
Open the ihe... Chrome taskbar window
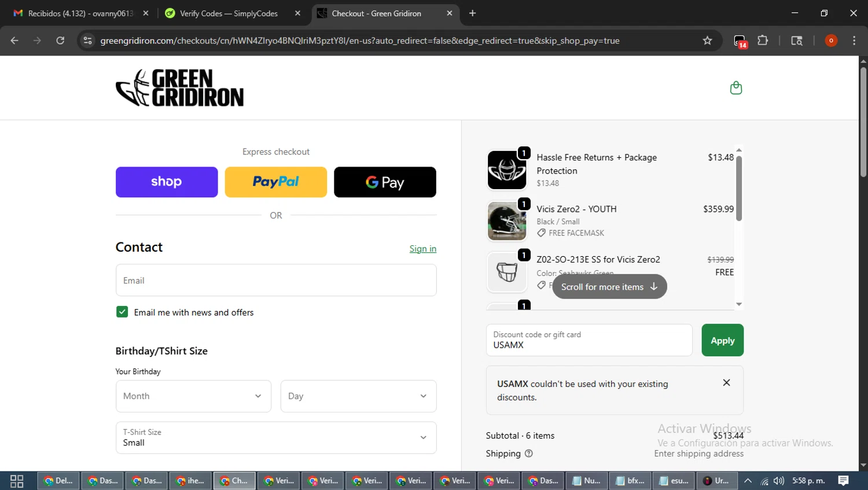click(190, 481)
